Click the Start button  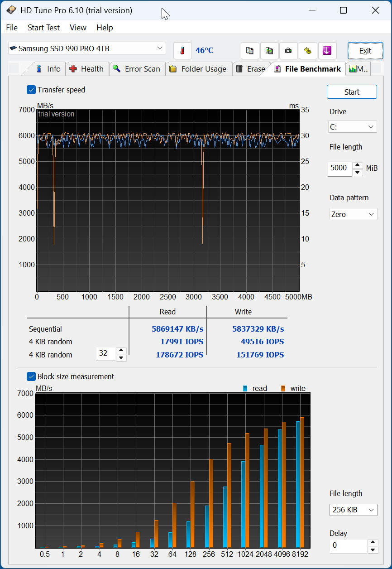point(352,92)
